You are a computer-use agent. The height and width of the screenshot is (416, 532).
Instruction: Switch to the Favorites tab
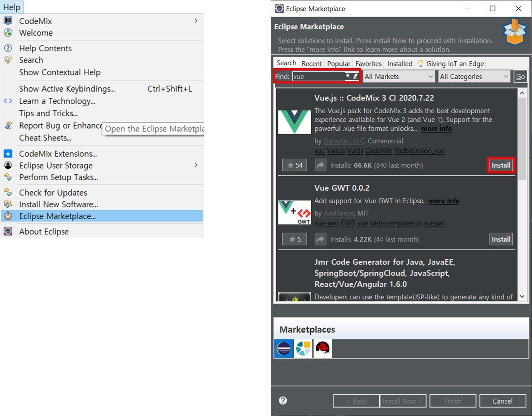[369, 63]
